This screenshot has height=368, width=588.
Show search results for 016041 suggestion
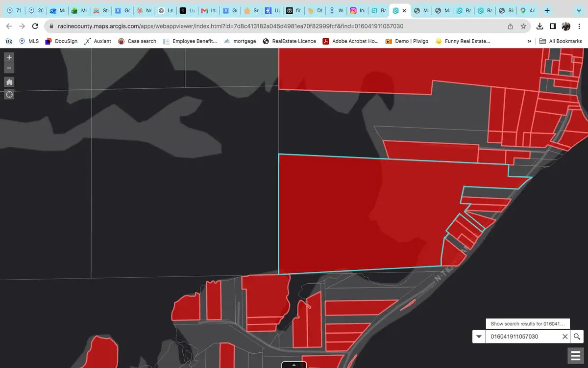527,324
